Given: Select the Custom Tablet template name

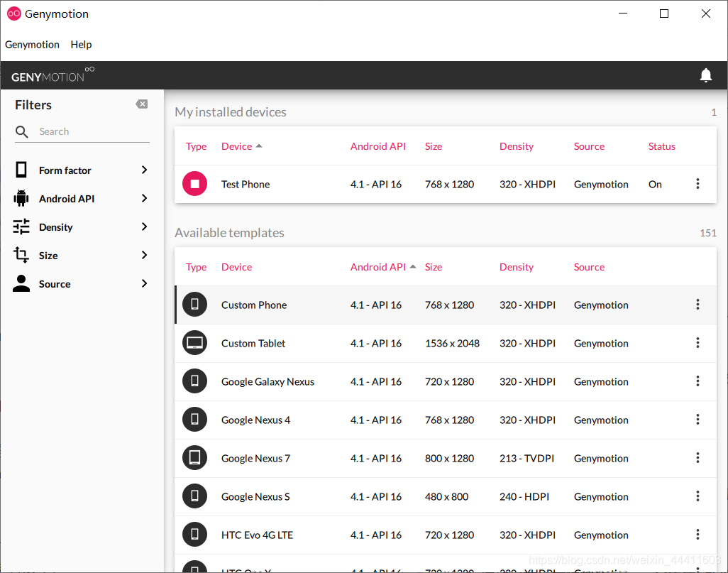Looking at the screenshot, I should click(253, 344).
